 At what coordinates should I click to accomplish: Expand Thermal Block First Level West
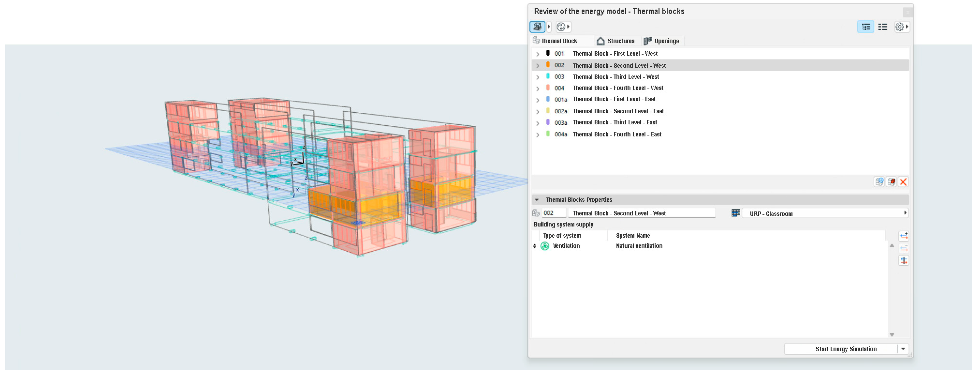538,54
